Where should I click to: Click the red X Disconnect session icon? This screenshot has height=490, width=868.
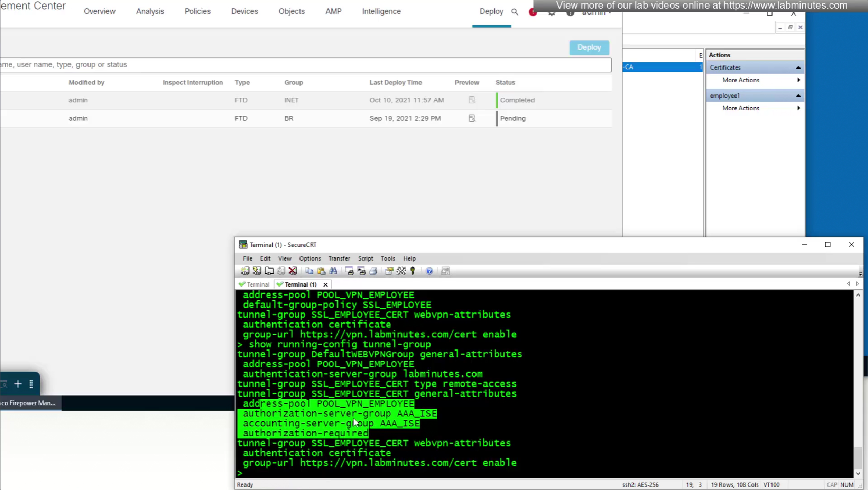pos(293,271)
